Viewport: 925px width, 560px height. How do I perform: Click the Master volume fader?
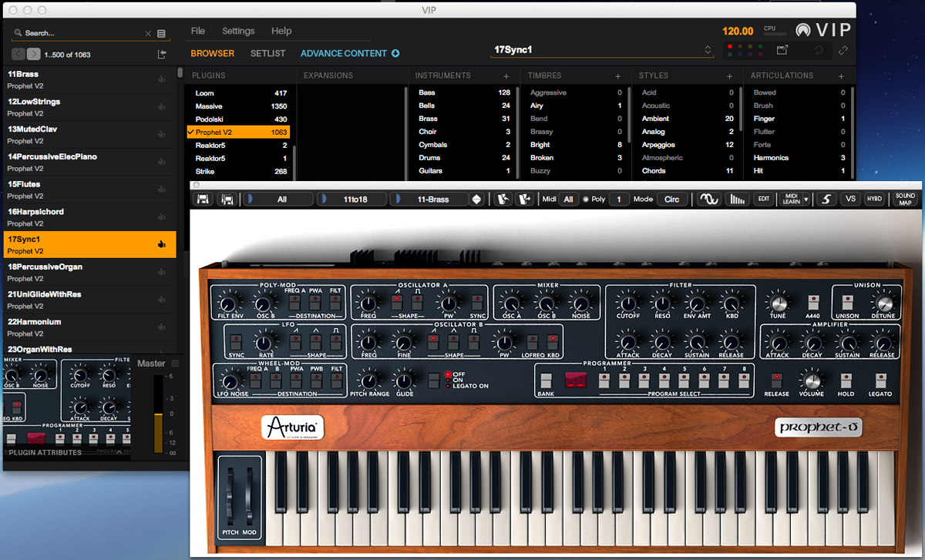click(159, 416)
